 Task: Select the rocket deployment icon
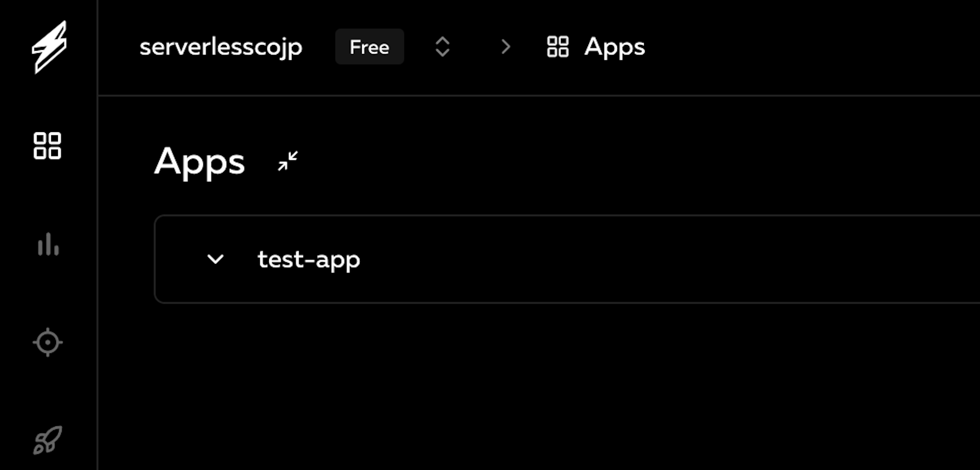46,440
